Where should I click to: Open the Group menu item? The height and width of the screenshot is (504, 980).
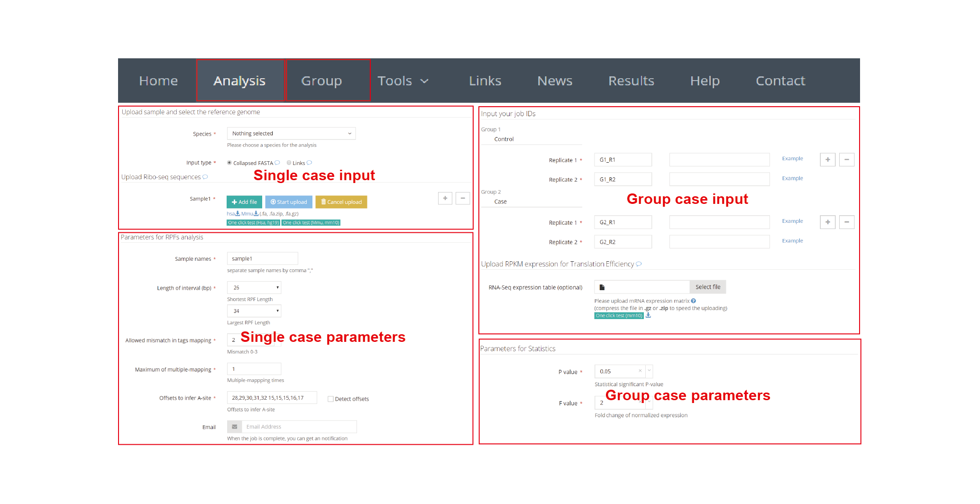click(x=321, y=81)
